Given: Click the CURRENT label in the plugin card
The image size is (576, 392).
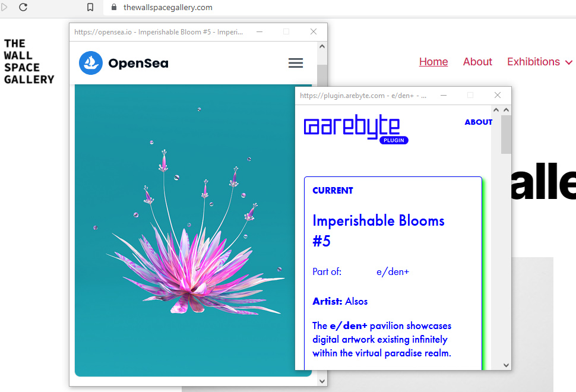Looking at the screenshot, I should (x=333, y=190).
